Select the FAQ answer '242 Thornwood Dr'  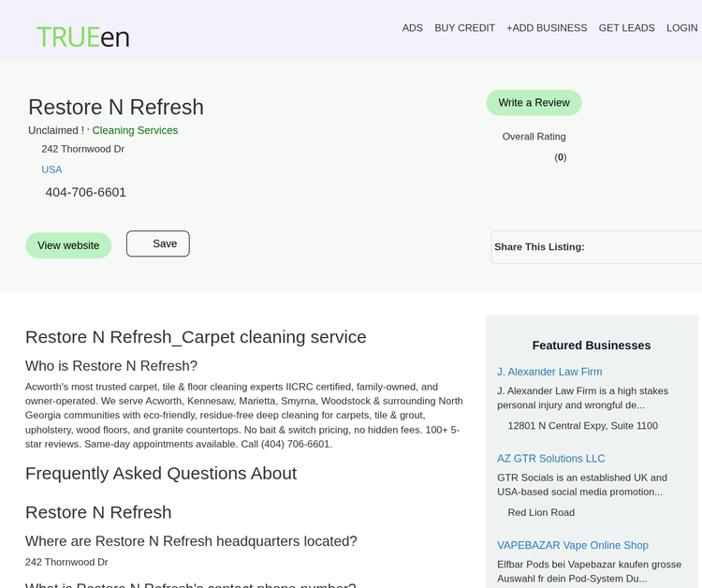point(66,562)
